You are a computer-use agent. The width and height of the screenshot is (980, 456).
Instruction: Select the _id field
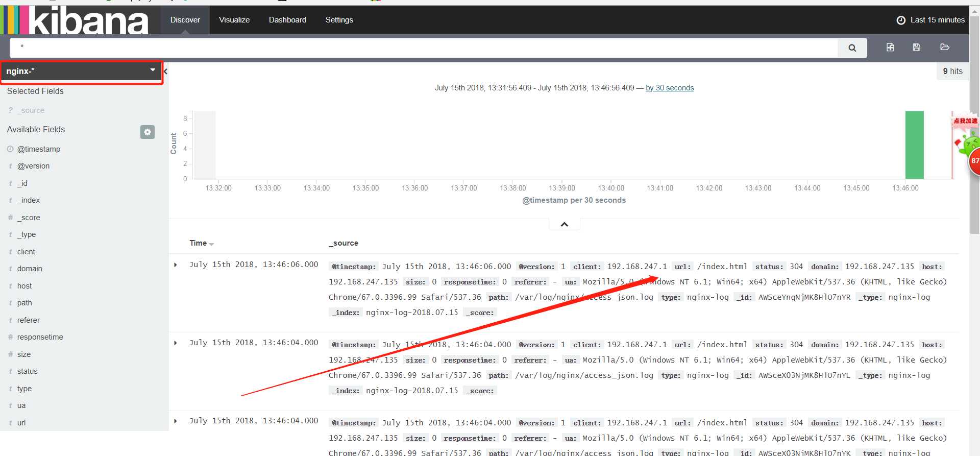click(x=22, y=183)
